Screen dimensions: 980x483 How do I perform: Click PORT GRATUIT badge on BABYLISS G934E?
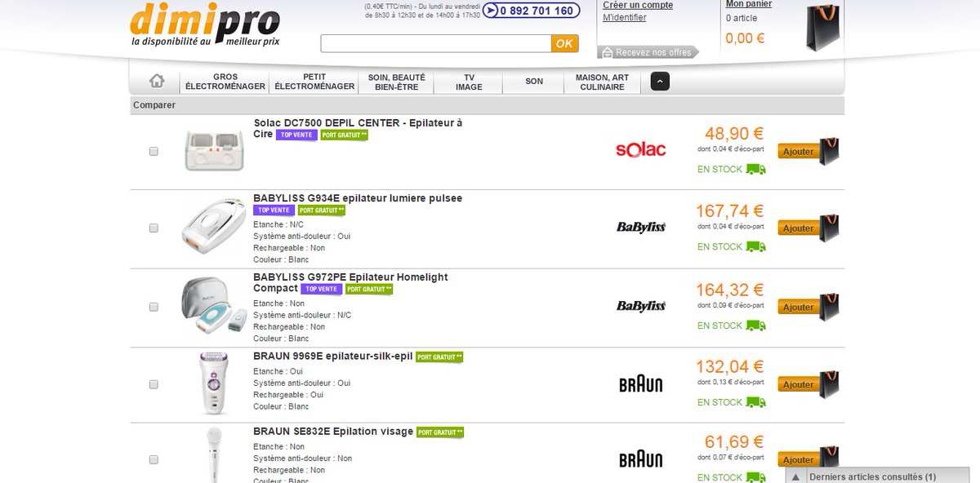[321, 210]
